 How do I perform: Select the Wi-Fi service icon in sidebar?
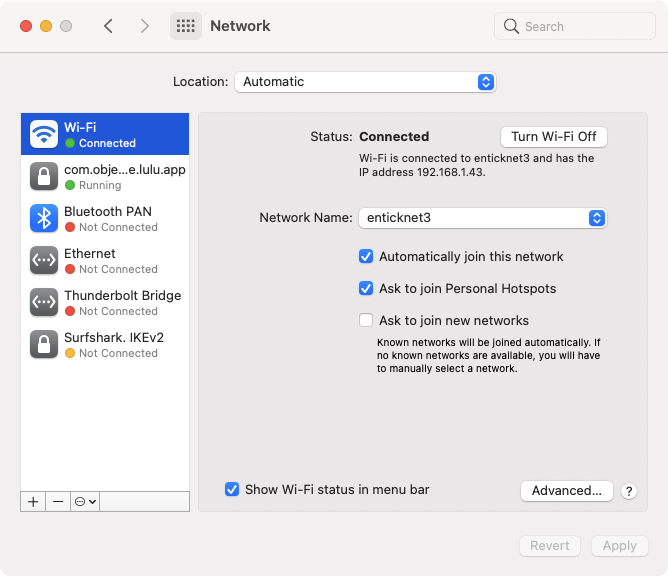tap(44, 134)
